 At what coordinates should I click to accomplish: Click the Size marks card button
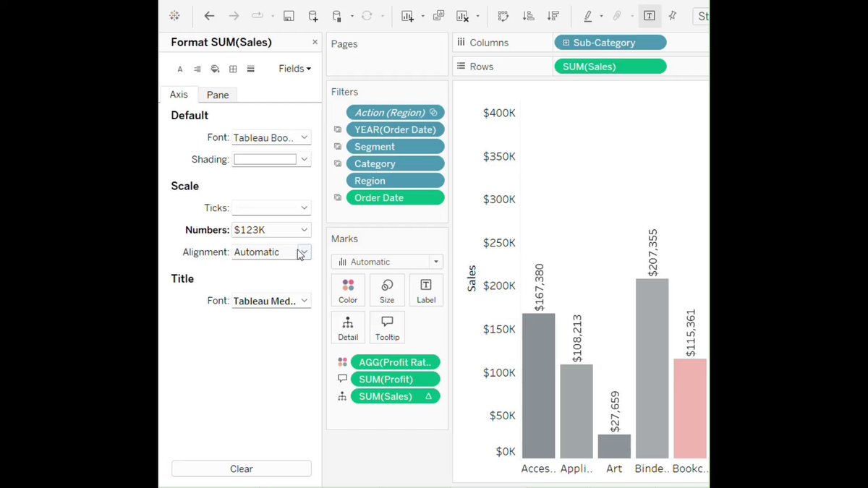pyautogui.click(x=387, y=290)
